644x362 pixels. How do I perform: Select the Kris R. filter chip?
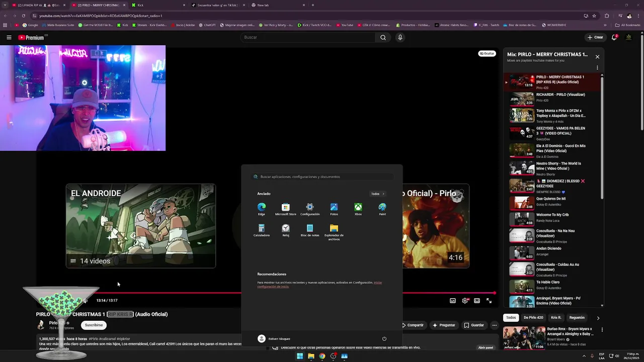pos(556,318)
